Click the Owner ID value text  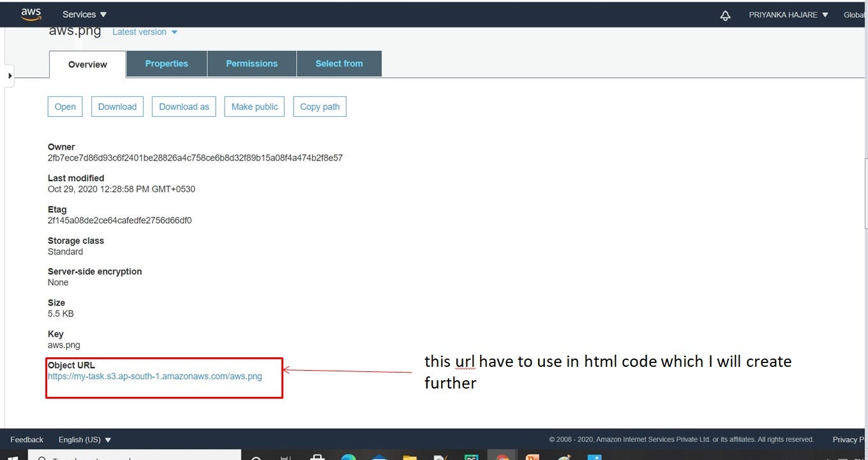(x=195, y=158)
